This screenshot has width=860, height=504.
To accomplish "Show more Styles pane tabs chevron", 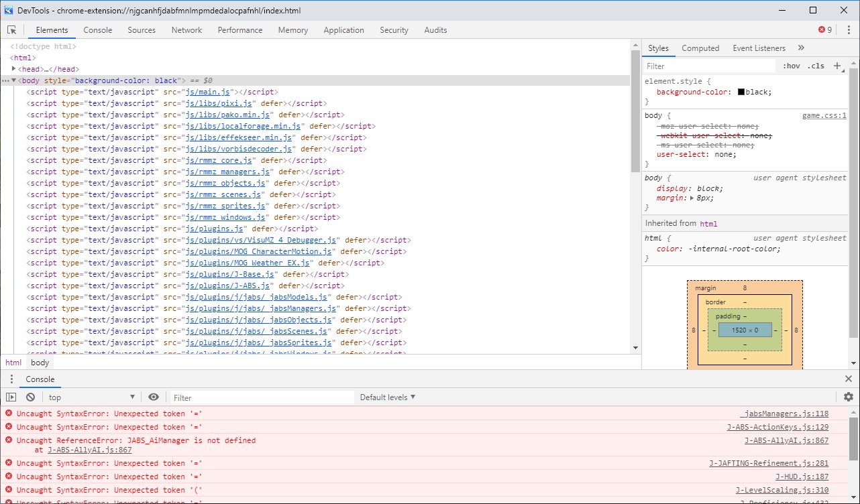I will coord(801,48).
